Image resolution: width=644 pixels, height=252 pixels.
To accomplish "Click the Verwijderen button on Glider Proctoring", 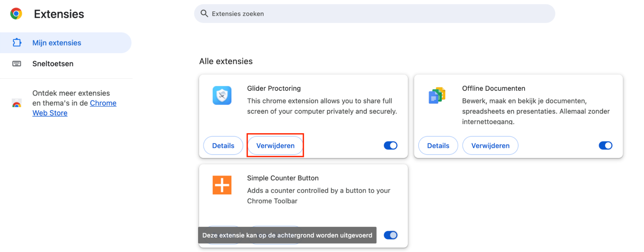I will click(x=275, y=145).
